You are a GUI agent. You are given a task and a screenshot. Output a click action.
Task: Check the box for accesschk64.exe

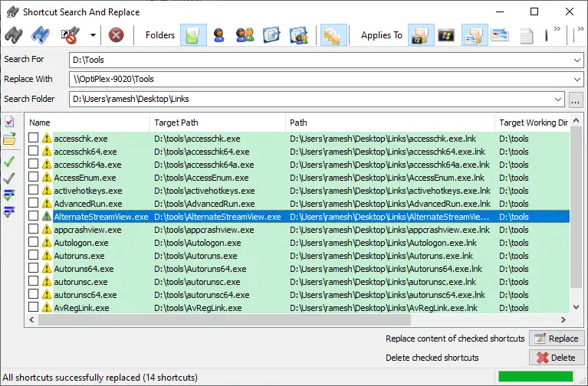click(34, 151)
